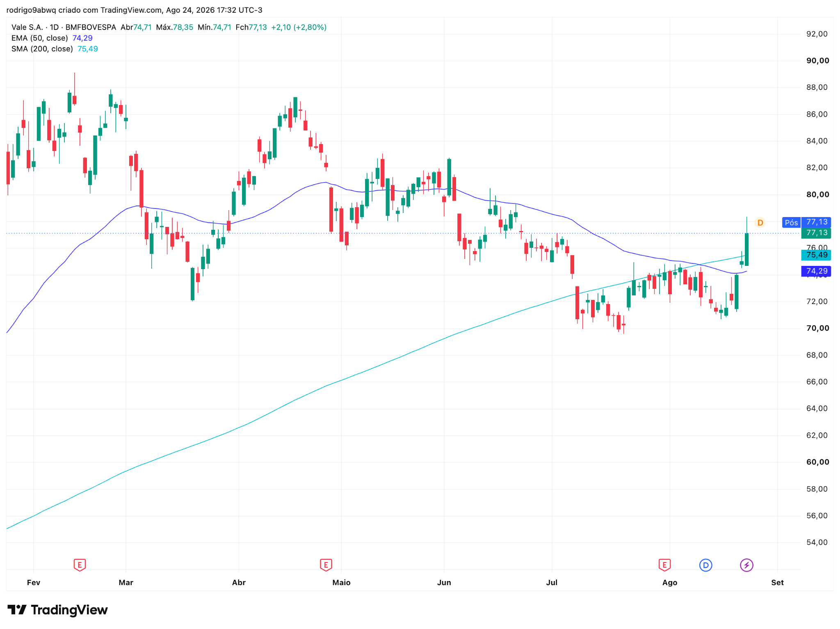The image size is (840, 629).
Task: Click the +2,10 (+2,80%) change value
Action: [299, 27]
